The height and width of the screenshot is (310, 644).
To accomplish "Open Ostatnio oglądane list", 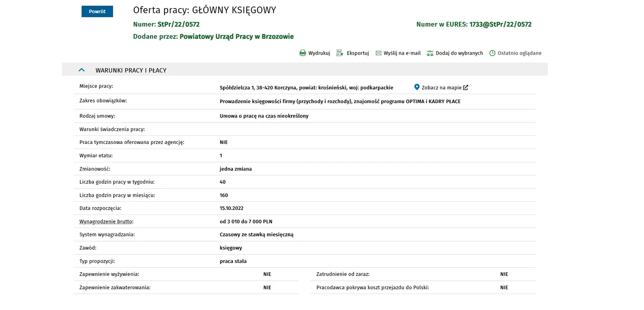I will click(519, 53).
